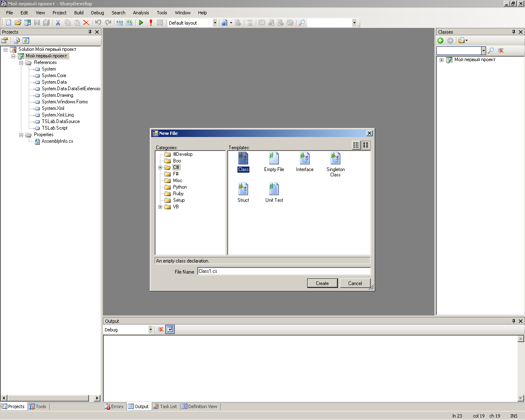
Task: Select the Unit Test template icon
Action: coord(274,189)
